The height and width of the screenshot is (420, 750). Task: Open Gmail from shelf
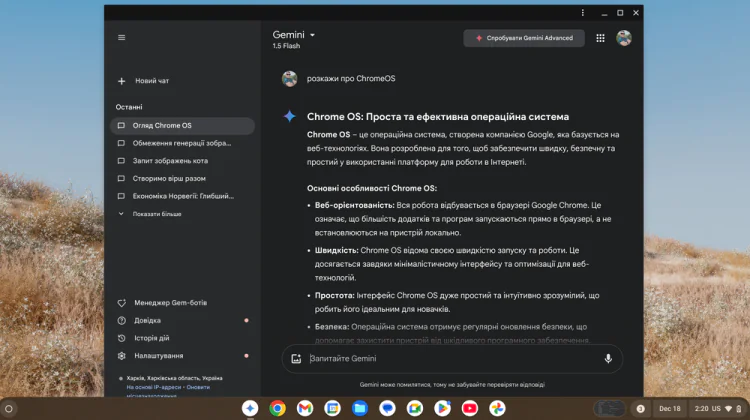point(305,409)
